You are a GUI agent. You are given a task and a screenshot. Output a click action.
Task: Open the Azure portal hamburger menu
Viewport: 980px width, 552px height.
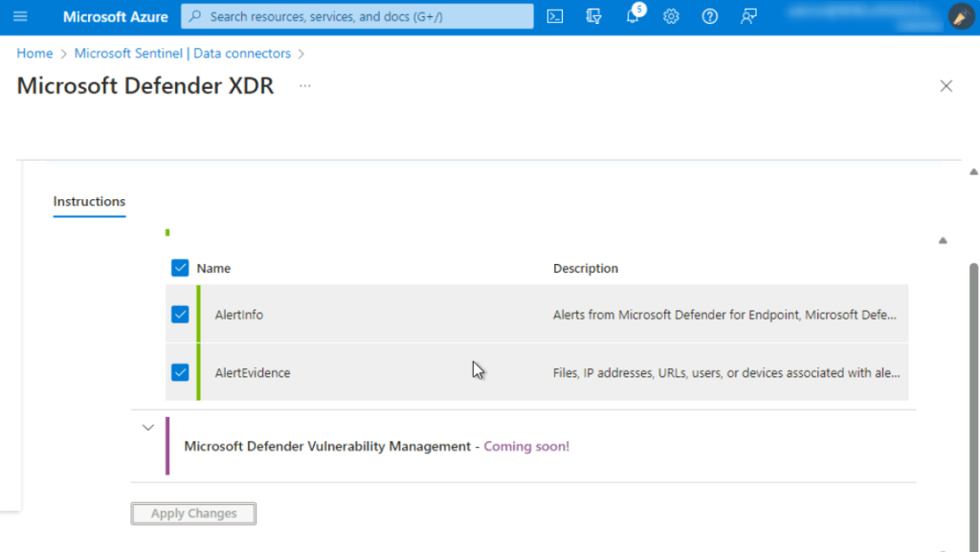click(20, 16)
